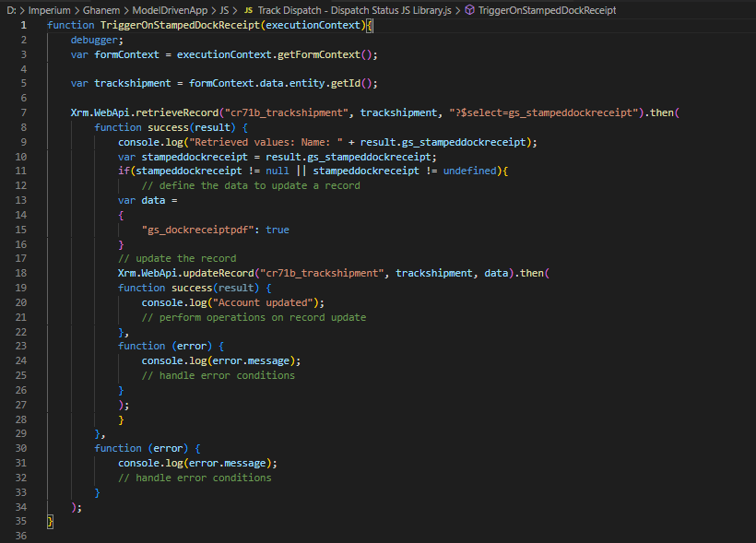Click line number 1 in the gutter
Screen dimensions: 756x543
24,25
